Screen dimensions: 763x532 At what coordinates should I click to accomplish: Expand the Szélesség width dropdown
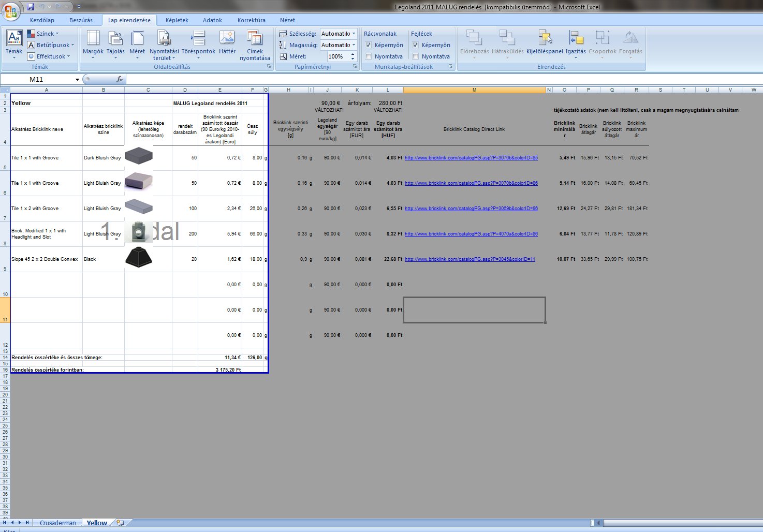click(354, 34)
